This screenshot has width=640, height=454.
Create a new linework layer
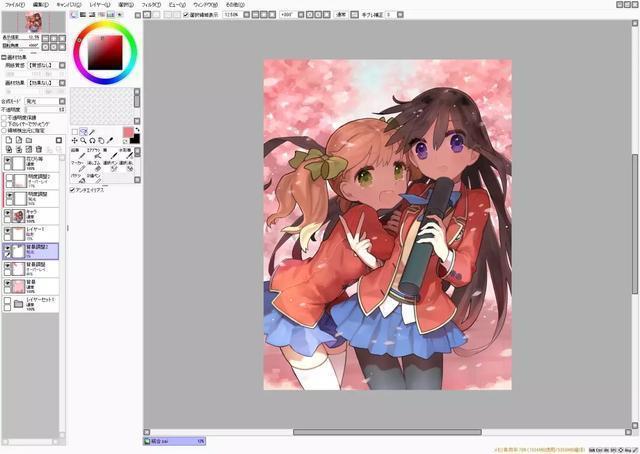19,140
